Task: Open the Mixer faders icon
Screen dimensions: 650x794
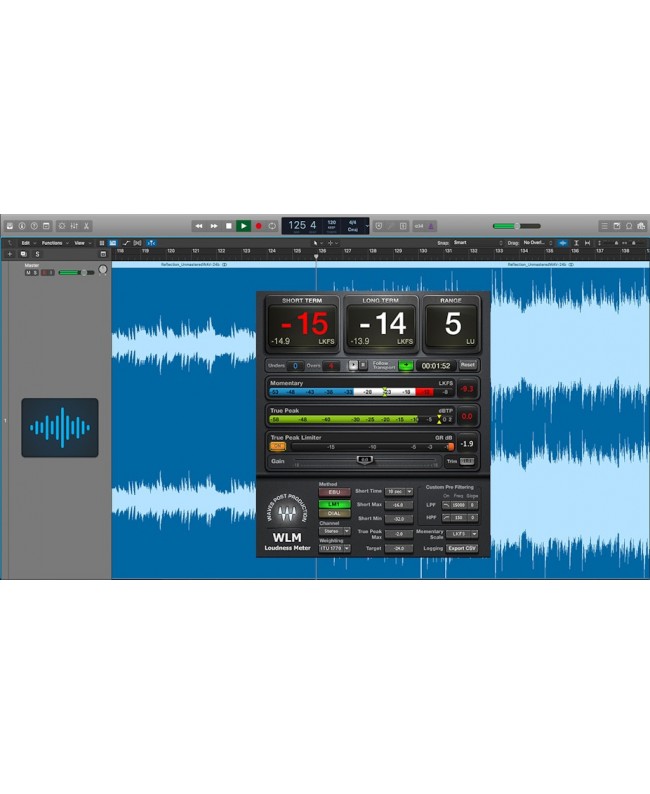Action: pos(74,226)
